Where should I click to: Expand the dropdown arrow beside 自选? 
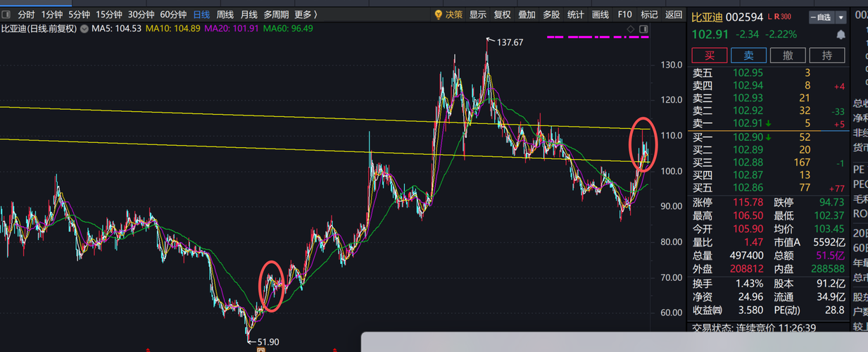841,17
